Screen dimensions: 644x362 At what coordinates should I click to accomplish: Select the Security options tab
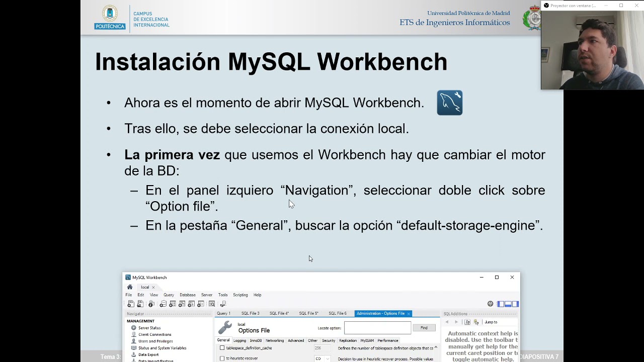(x=329, y=341)
